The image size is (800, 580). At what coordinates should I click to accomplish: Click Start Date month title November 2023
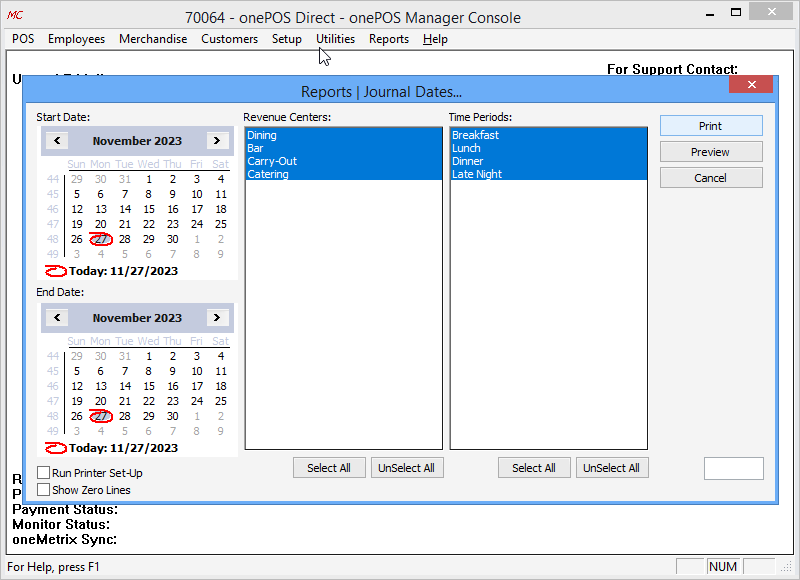(137, 141)
